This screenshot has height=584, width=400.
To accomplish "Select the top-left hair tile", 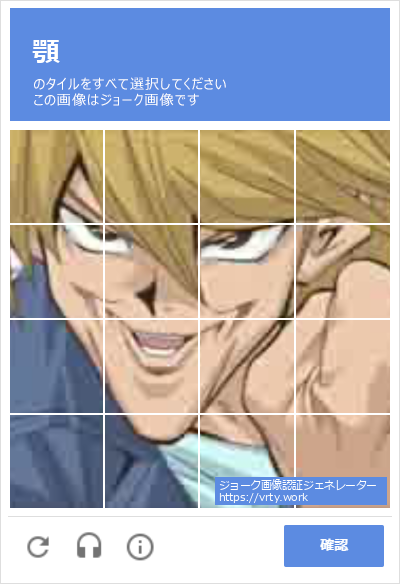I will tap(56, 177).
